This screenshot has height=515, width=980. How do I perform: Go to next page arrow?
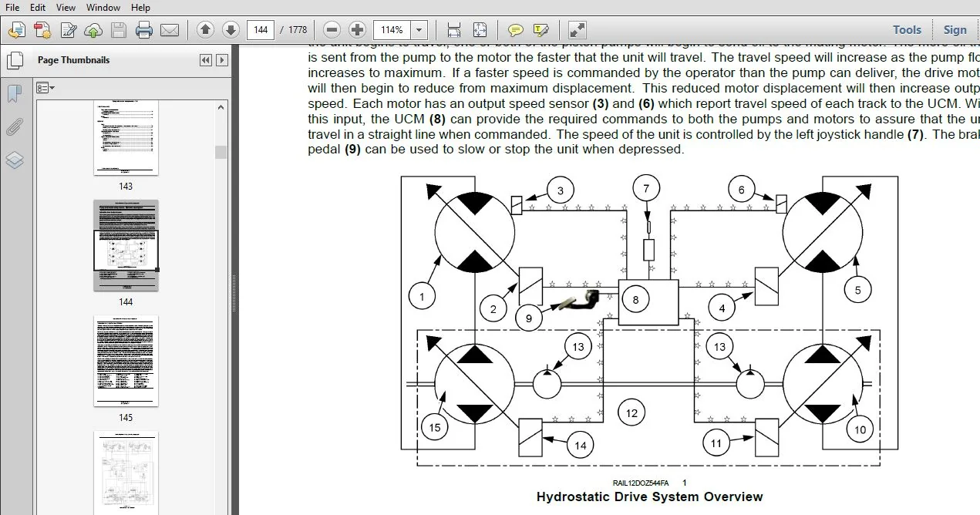[x=231, y=30]
